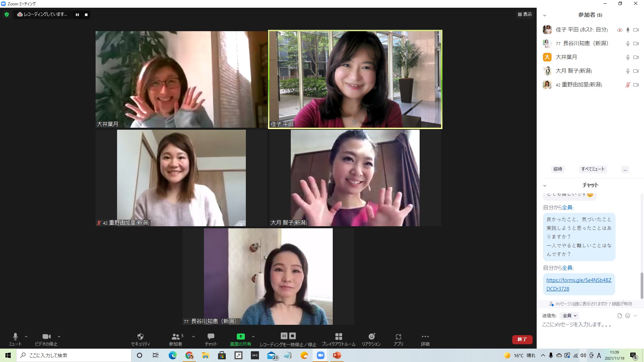This screenshot has width=644, height=362.
Task: Click the chat file attachment icon
Action: pos(620,316)
